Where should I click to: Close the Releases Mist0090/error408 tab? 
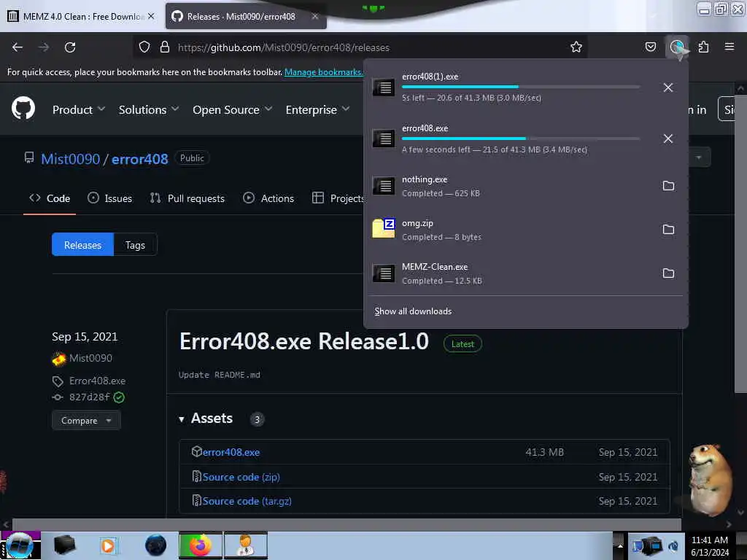pos(315,16)
